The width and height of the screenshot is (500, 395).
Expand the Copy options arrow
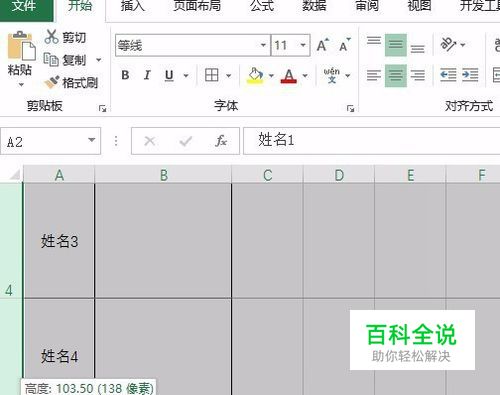click(99, 60)
